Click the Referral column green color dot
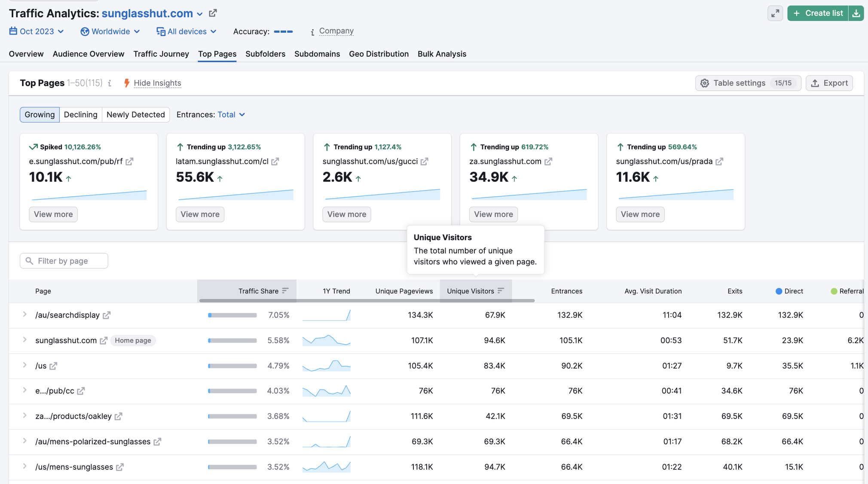The width and height of the screenshot is (868, 484). [x=834, y=291]
